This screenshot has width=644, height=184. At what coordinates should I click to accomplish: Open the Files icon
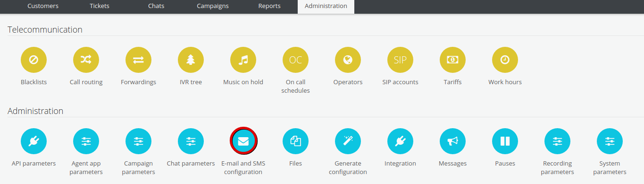[296, 141]
